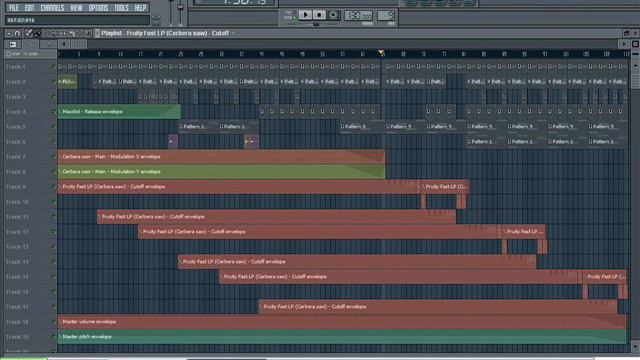This screenshot has width=640, height=360.
Task: Select the Track 14 label
Action: pyautogui.click(x=17, y=262)
